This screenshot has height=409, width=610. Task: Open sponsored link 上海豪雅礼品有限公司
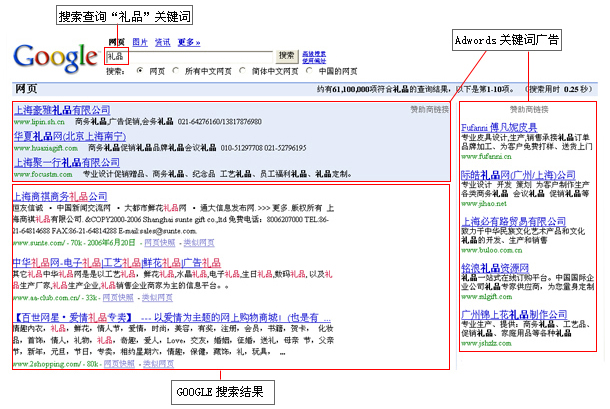(62, 110)
